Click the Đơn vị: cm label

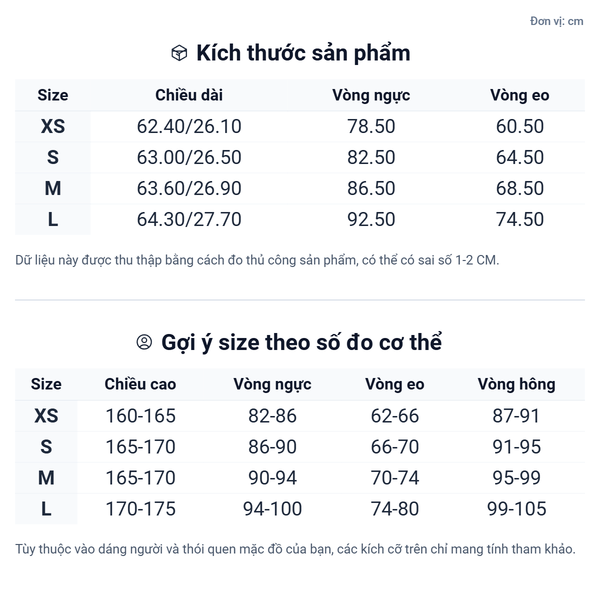[x=557, y=21]
